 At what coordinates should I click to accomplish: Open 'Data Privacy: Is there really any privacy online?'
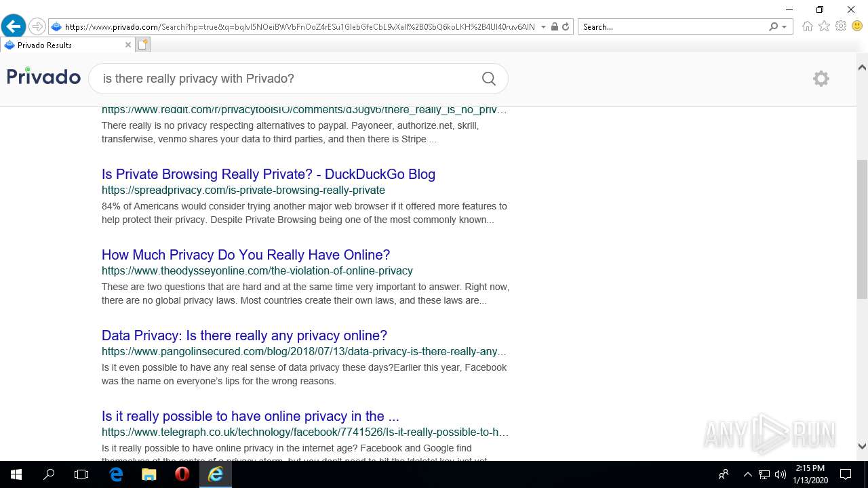[244, 335]
